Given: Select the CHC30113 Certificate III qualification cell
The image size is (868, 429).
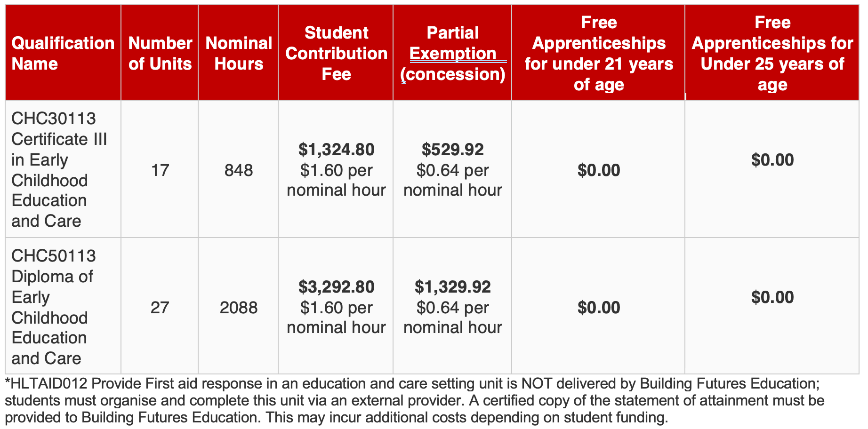Looking at the screenshot, I should point(63,169).
